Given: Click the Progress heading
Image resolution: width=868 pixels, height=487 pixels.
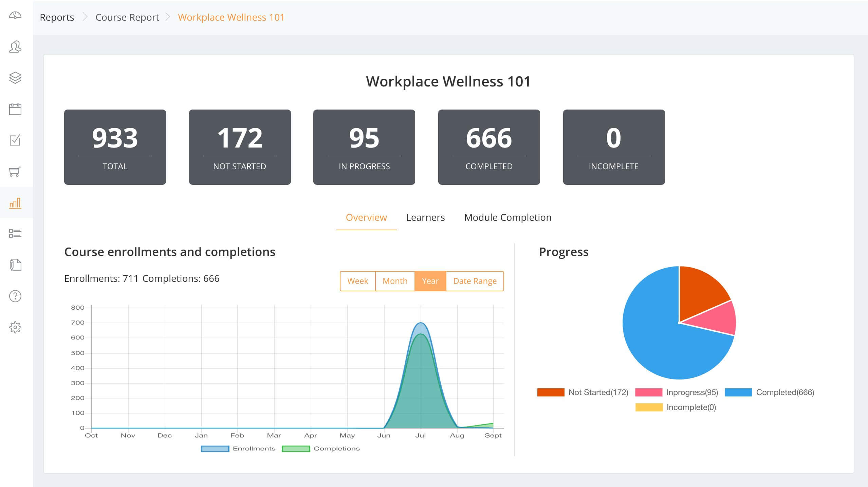Looking at the screenshot, I should 564,252.
